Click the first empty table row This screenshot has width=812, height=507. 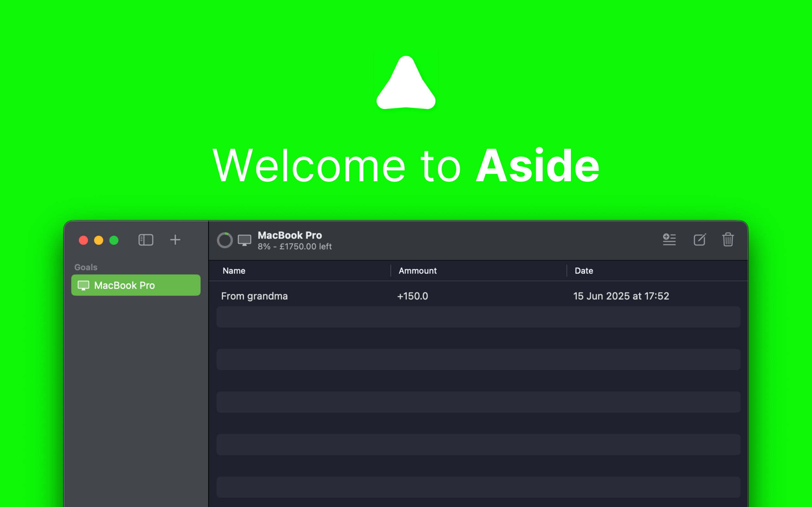pyautogui.click(x=478, y=317)
